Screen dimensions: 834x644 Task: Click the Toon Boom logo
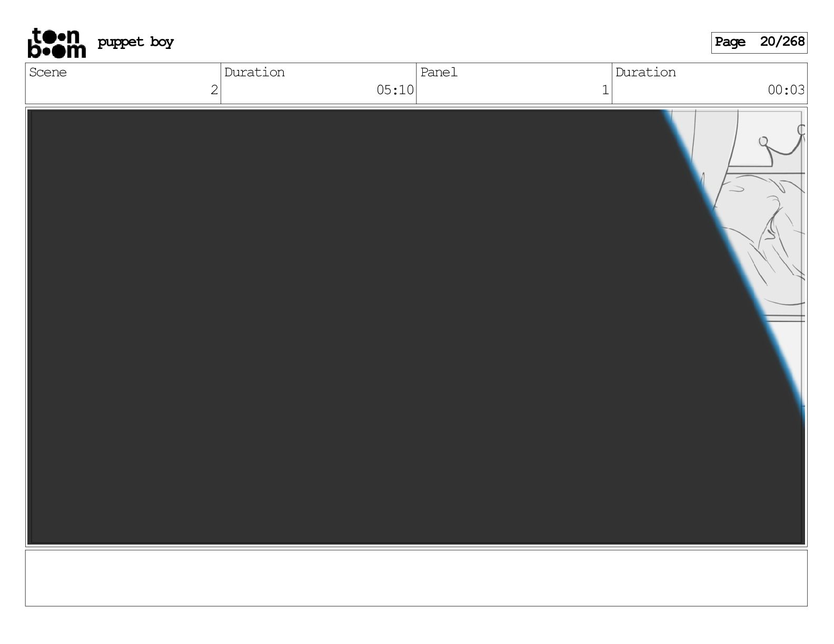[x=56, y=43]
